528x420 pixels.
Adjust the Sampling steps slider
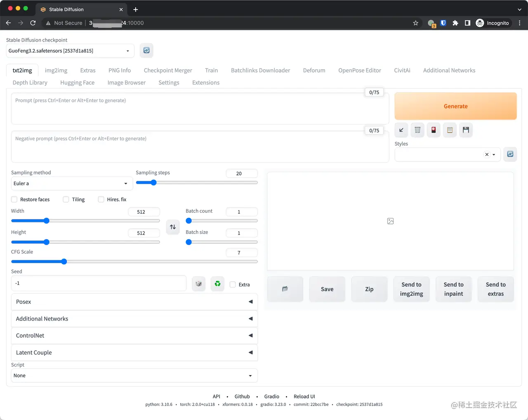coord(197,182)
